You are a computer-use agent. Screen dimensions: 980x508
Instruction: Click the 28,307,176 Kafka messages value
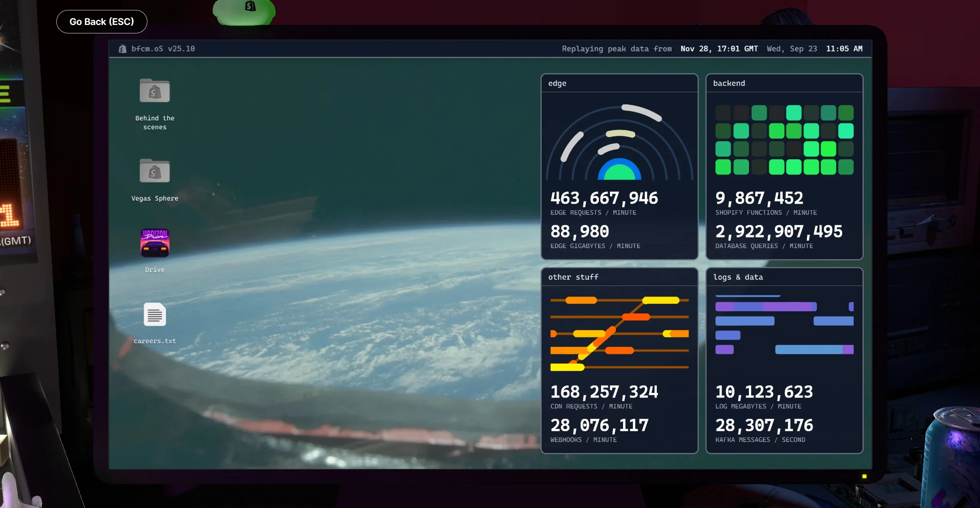764,425
